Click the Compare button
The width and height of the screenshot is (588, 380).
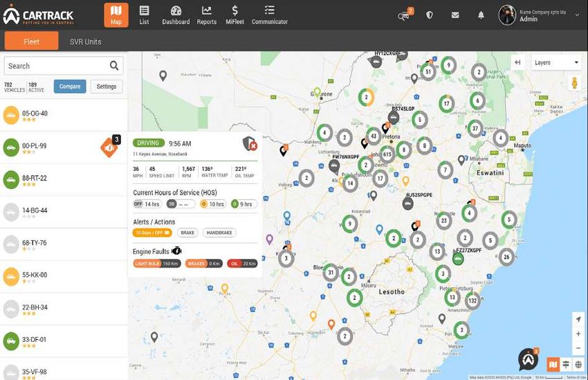coord(70,87)
